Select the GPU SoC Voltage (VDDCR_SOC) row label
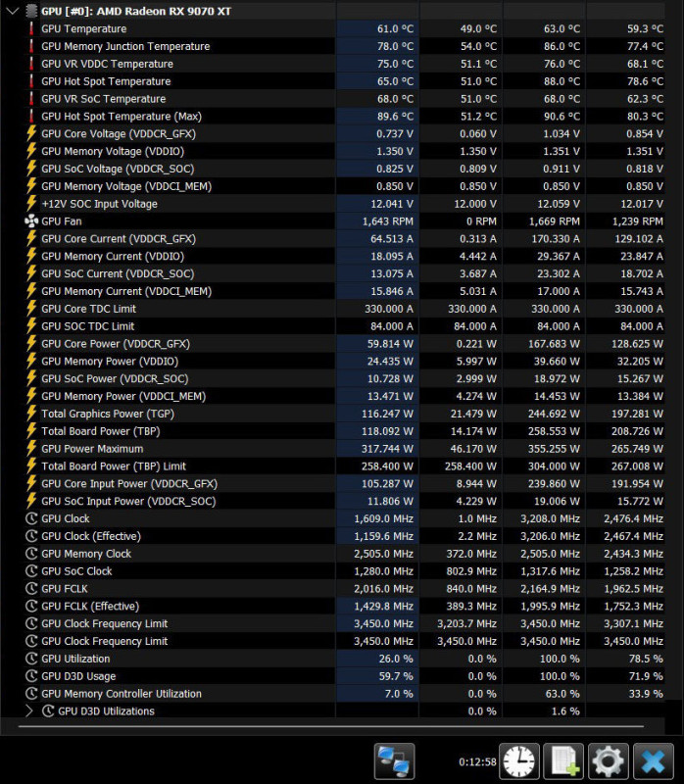684x784 pixels. (x=118, y=169)
